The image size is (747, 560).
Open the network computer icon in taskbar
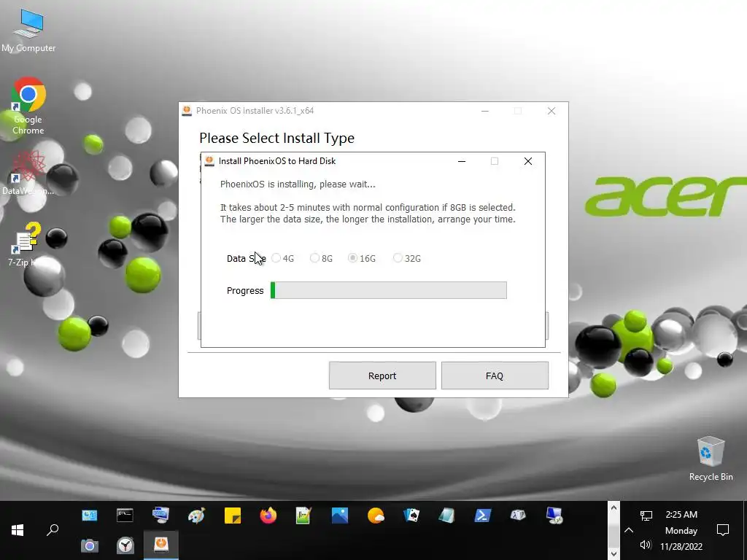(160, 516)
